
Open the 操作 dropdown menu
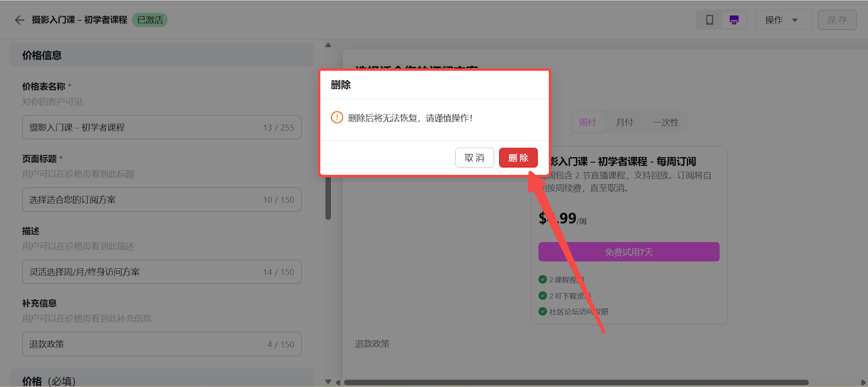click(783, 20)
